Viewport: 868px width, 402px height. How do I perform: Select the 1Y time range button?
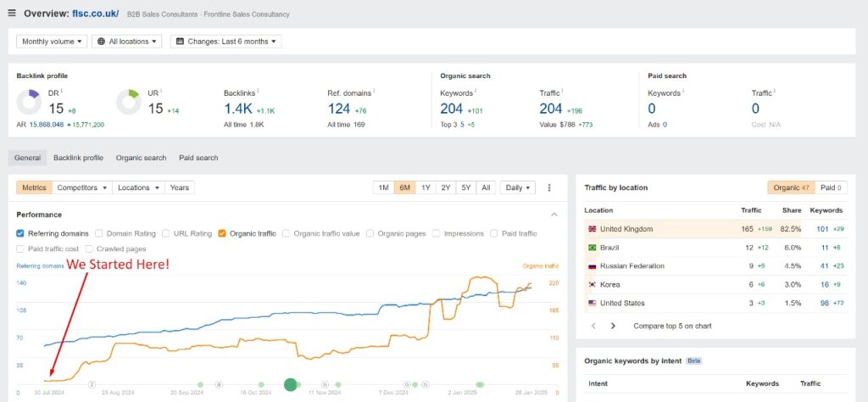426,187
